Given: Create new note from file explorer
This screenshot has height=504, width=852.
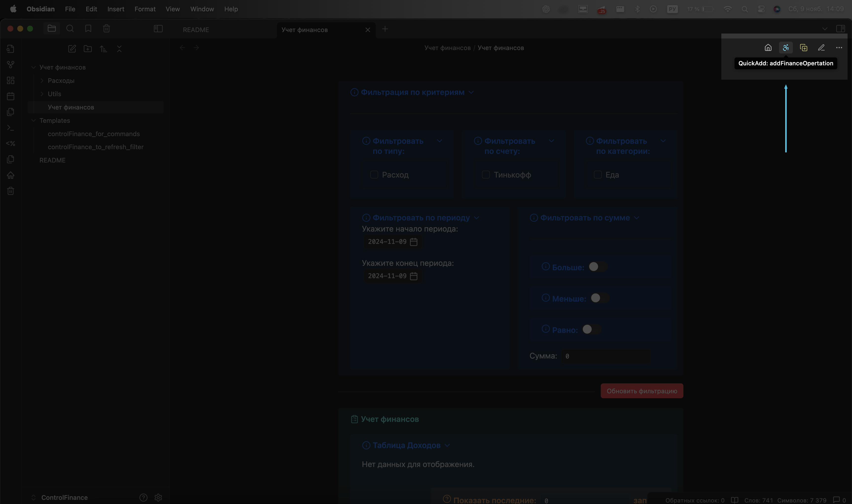Looking at the screenshot, I should (x=72, y=49).
